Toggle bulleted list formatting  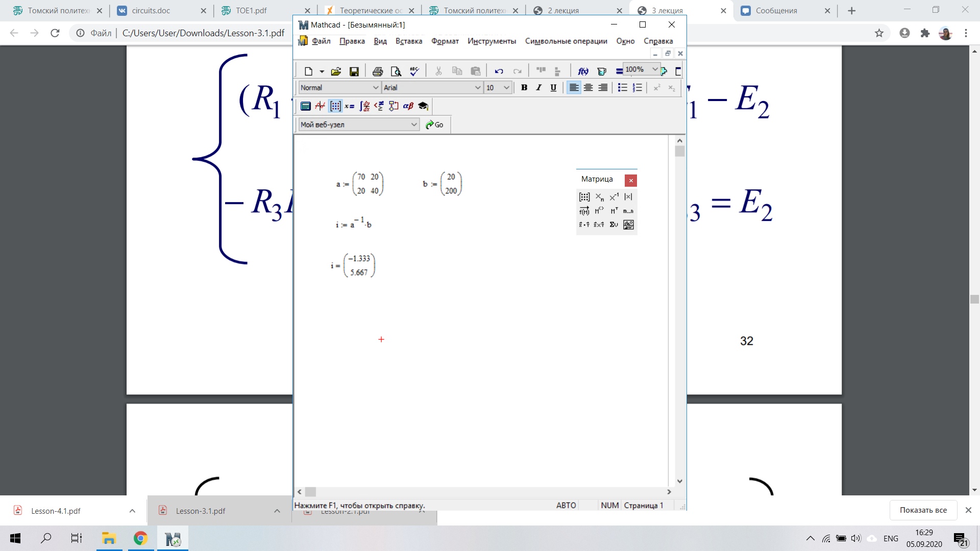tap(623, 88)
